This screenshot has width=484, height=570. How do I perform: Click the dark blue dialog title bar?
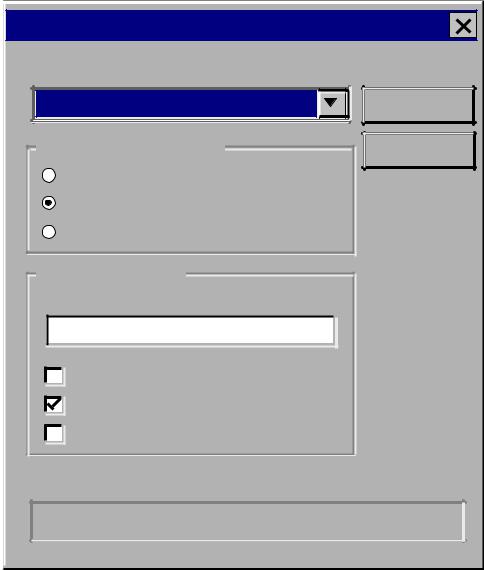[x=227, y=25]
